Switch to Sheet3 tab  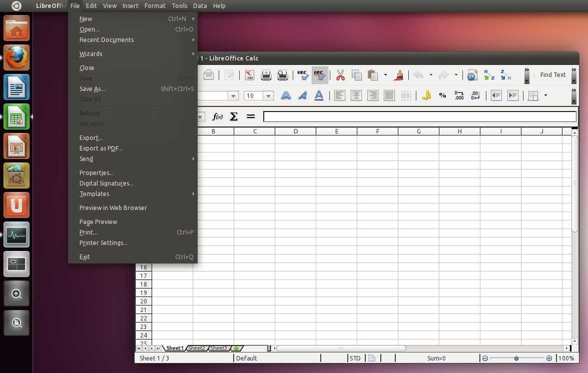218,348
